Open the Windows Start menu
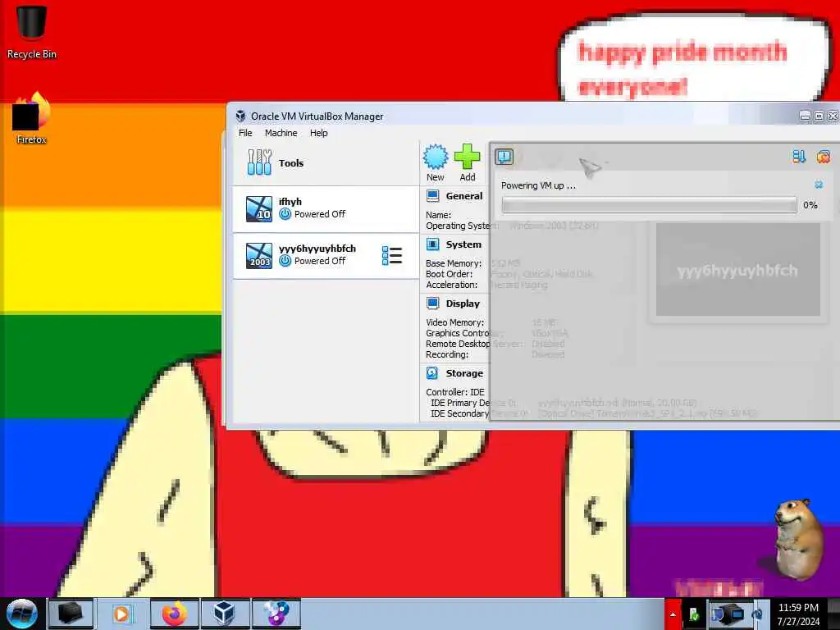Screen dimensions: 840x630 pos(21,614)
